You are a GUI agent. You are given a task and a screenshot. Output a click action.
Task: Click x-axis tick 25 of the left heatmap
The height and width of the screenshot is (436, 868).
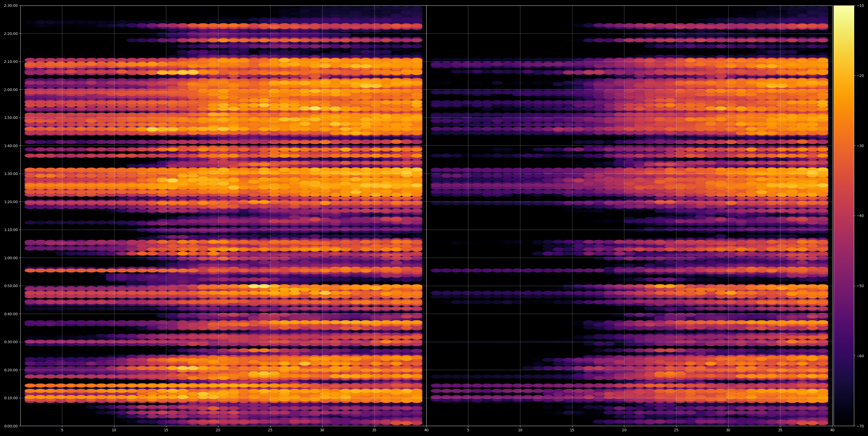(270, 430)
